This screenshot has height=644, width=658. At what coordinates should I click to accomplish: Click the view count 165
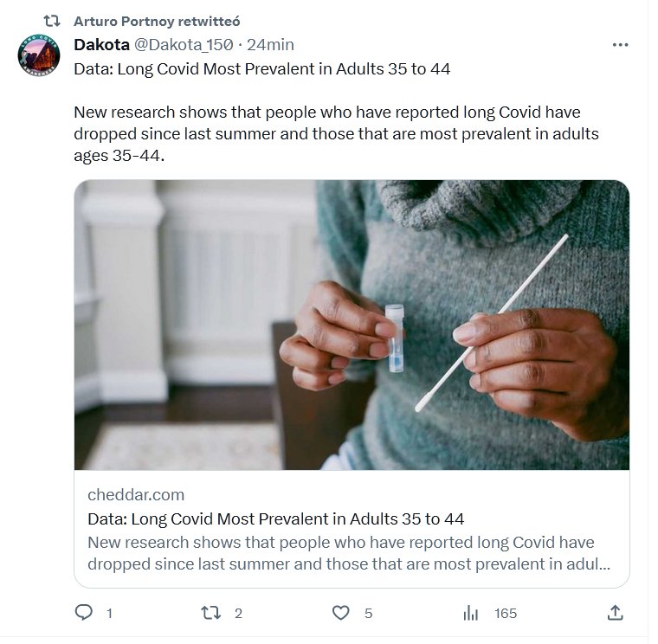click(x=506, y=613)
